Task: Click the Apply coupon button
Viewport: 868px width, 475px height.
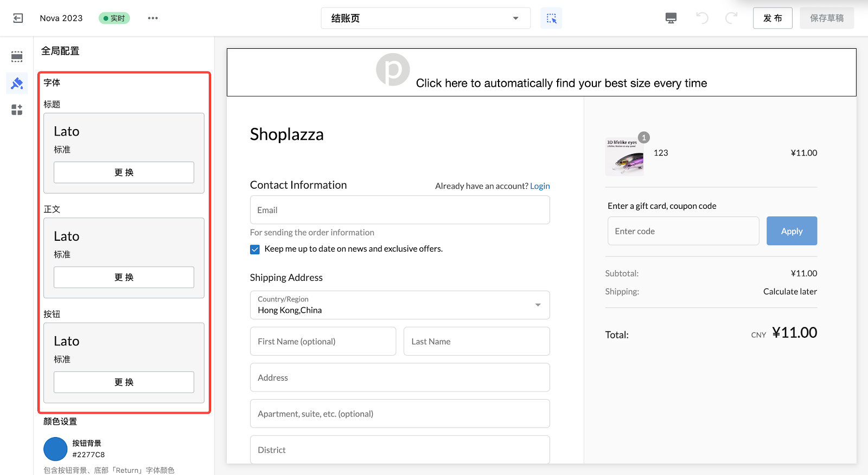Action: [x=792, y=231]
